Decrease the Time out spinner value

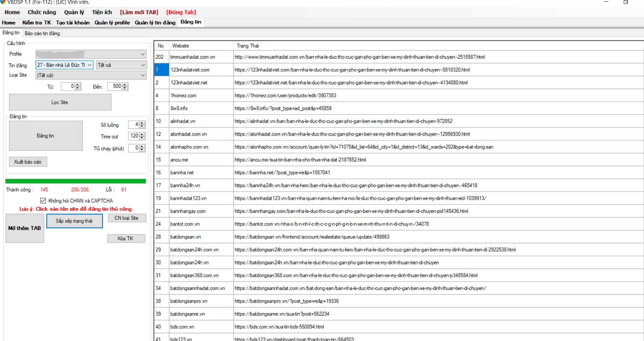pos(142,138)
